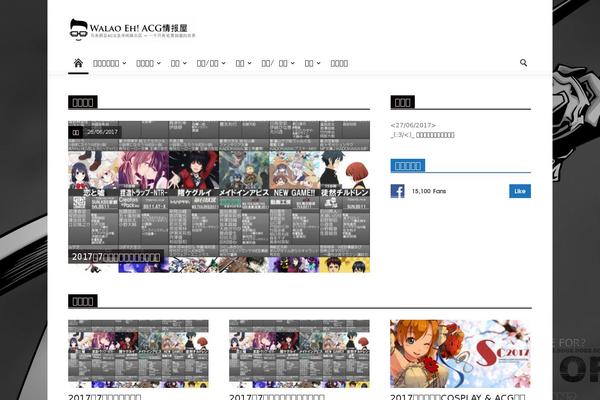Expand two-character dropdown before the last navigation item
Image resolution: width=600 pixels, height=400 pixels.
point(312,64)
